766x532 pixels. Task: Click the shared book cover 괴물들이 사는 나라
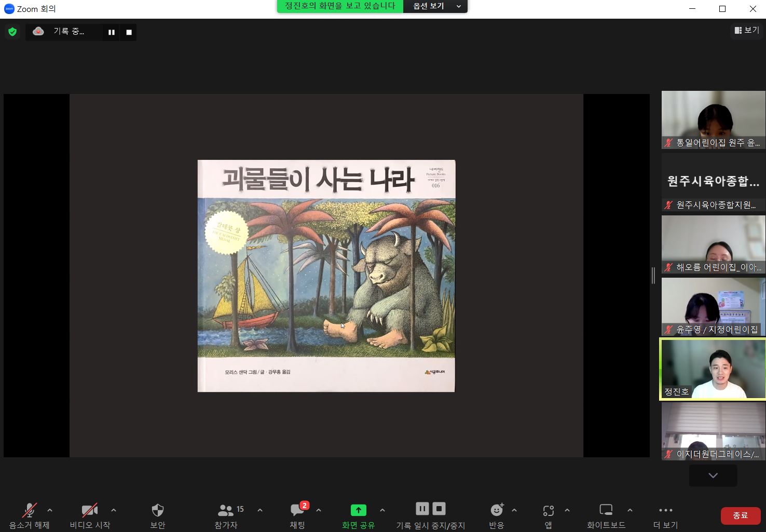[x=326, y=276]
